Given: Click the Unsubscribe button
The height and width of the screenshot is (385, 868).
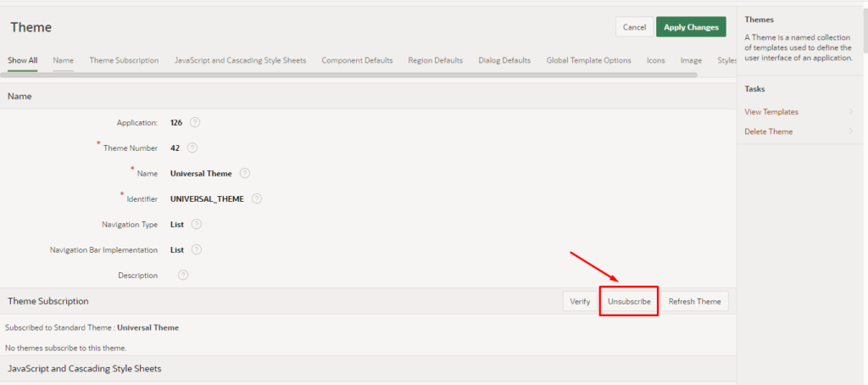Looking at the screenshot, I should click(629, 301).
